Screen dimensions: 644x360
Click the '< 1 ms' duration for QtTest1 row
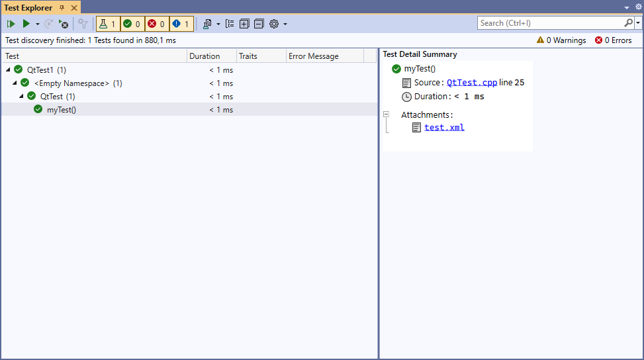(x=221, y=70)
